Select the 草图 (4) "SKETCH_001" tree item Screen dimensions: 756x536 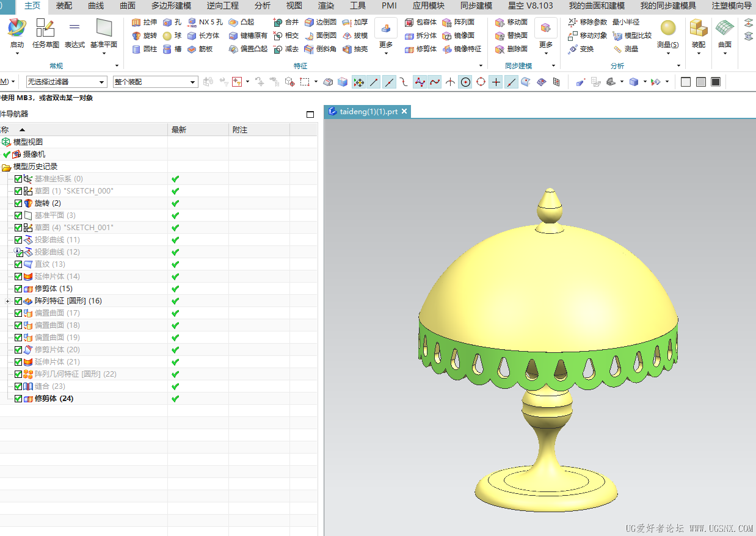point(73,228)
